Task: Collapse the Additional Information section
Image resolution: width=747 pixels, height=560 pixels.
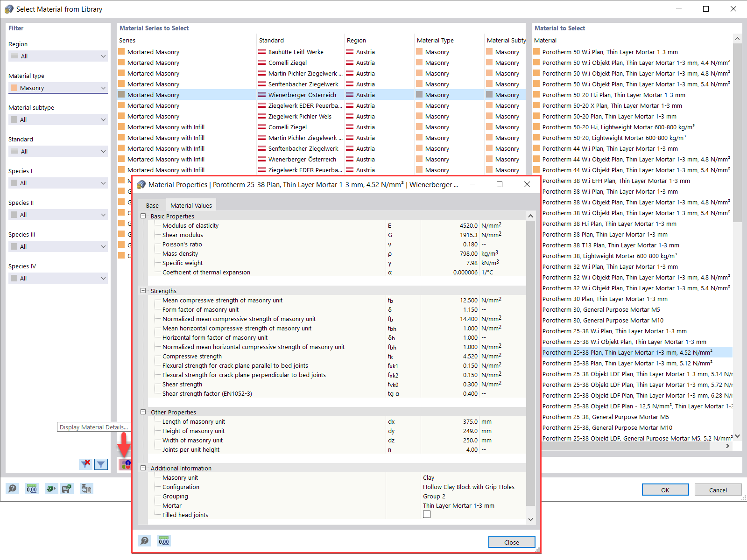Action: click(x=143, y=468)
